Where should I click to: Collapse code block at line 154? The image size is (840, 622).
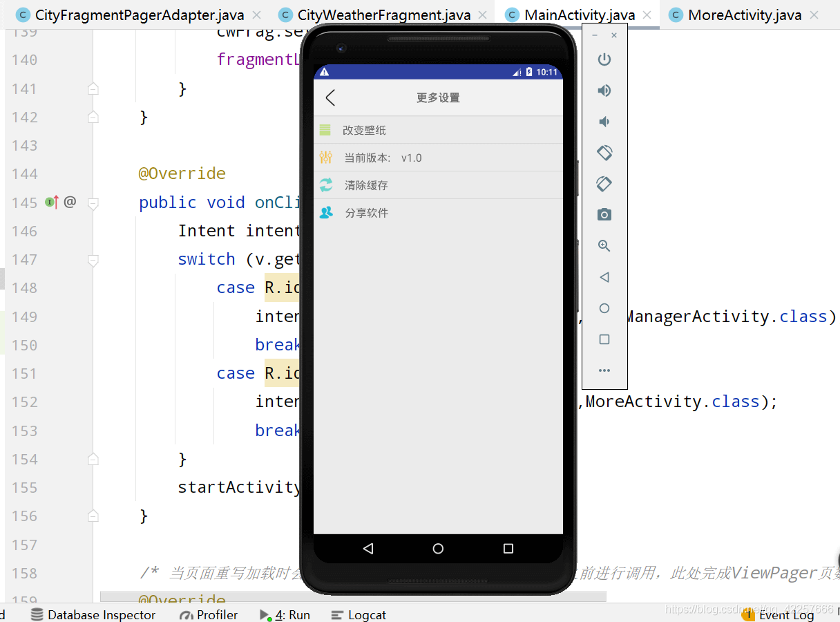pos(93,459)
